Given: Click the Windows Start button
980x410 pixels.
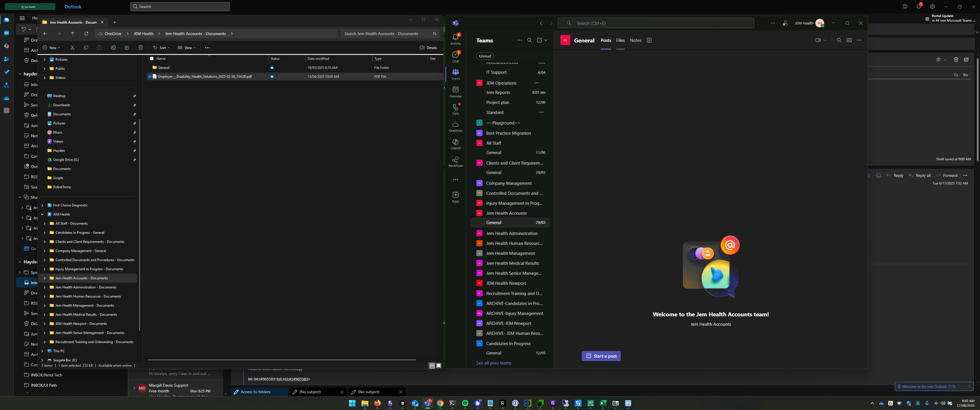Looking at the screenshot, I should point(352,403).
